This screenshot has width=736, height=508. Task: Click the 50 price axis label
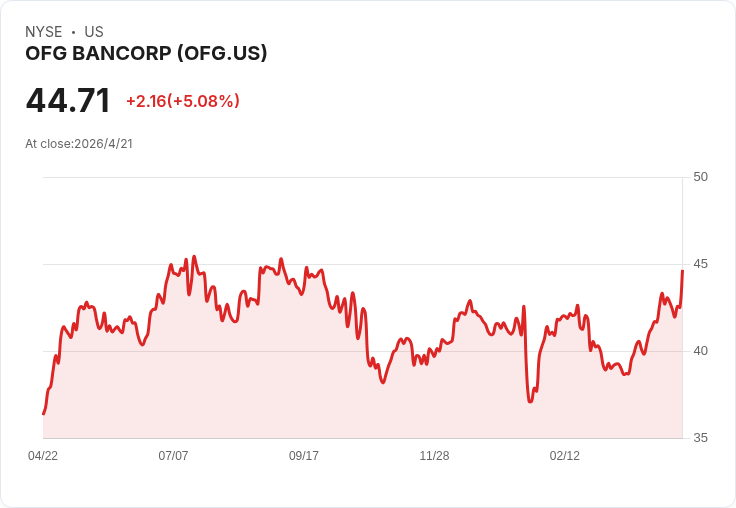pos(700,177)
